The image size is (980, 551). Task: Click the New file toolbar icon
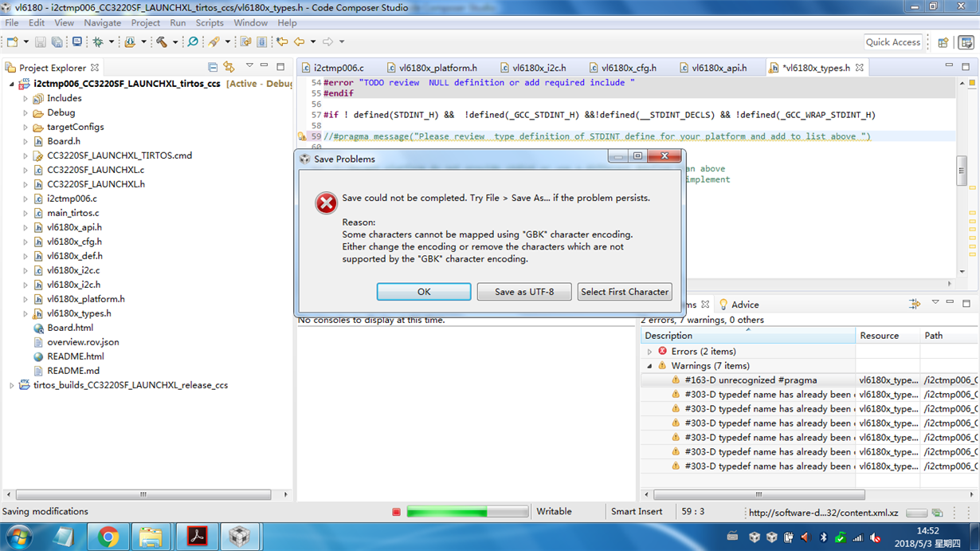[13, 41]
